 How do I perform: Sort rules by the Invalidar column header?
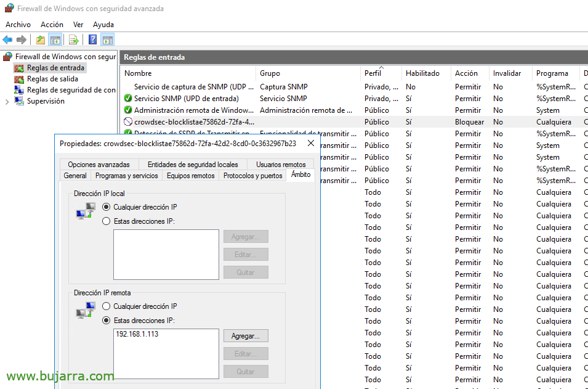tap(510, 73)
